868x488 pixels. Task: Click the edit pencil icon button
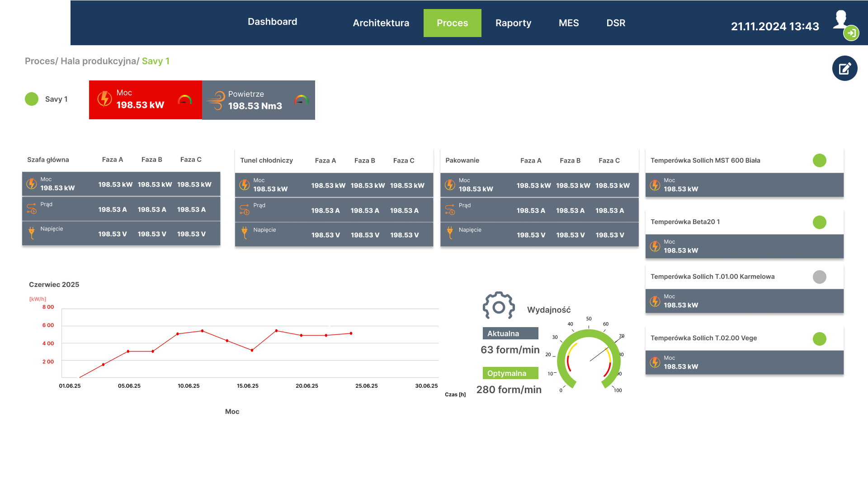[x=844, y=68]
